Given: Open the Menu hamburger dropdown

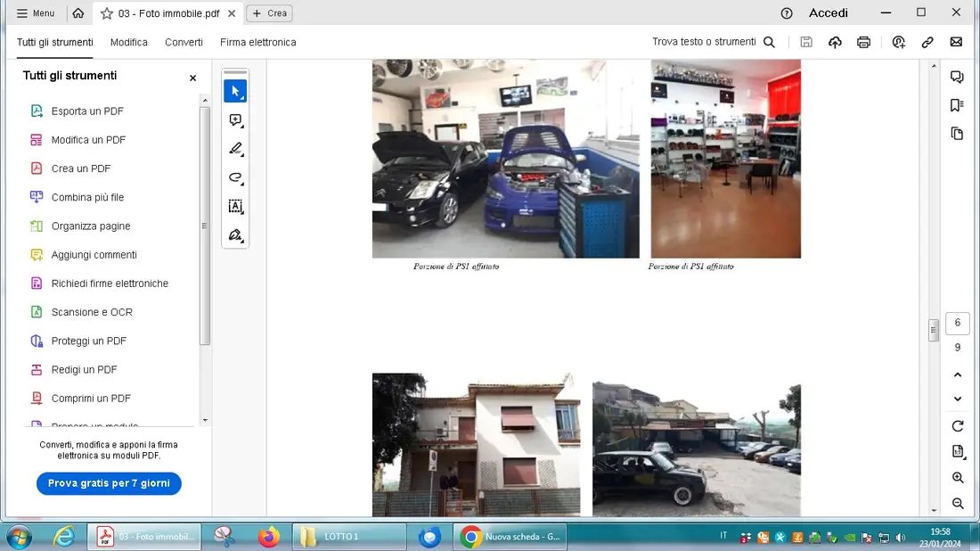Looking at the screenshot, I should [x=36, y=13].
